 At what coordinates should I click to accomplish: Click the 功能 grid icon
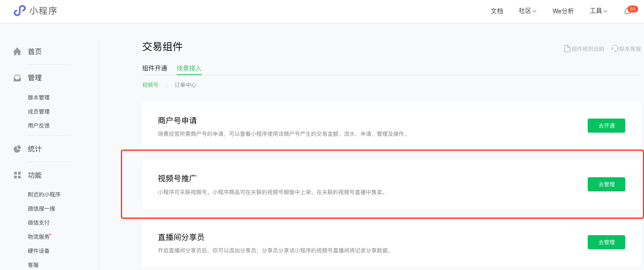[x=17, y=175]
